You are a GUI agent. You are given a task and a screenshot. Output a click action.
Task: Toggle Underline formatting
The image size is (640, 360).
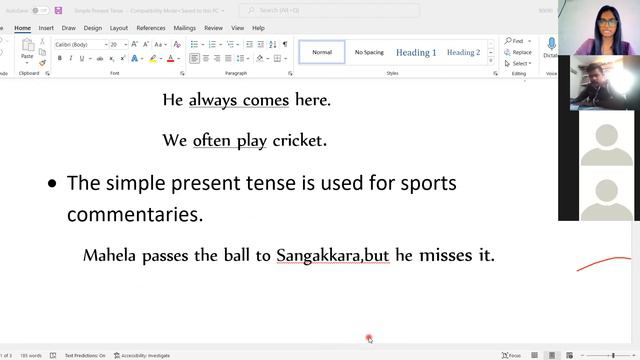82,59
